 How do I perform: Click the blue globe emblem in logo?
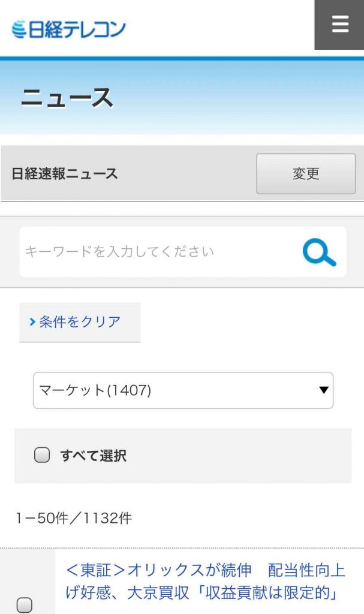point(19,29)
